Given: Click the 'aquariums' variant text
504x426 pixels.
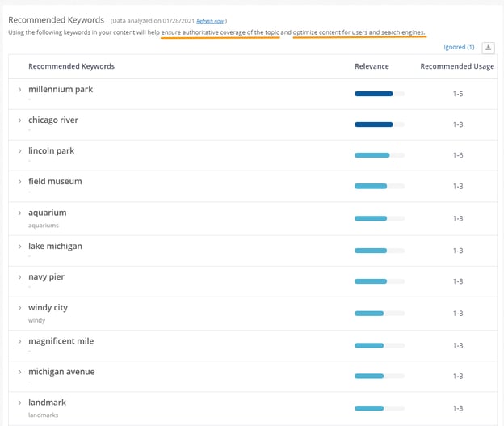Looking at the screenshot, I should pyautogui.click(x=44, y=226).
